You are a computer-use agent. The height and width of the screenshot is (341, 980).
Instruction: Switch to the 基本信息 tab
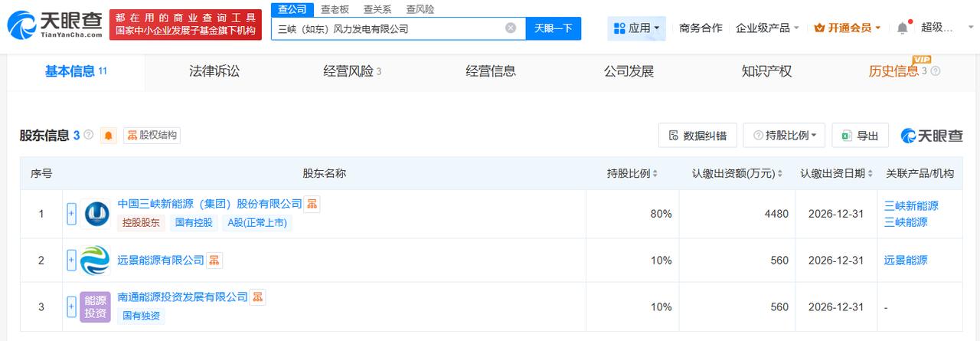click(75, 71)
